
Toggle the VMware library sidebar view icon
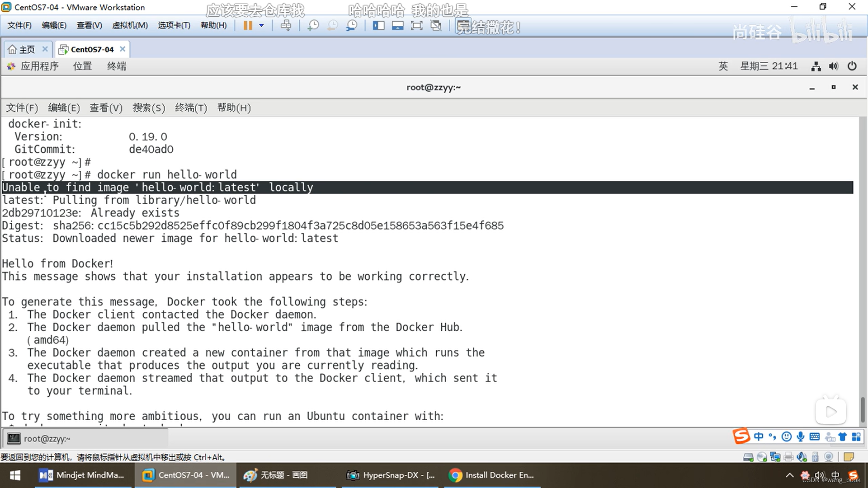pos(378,26)
